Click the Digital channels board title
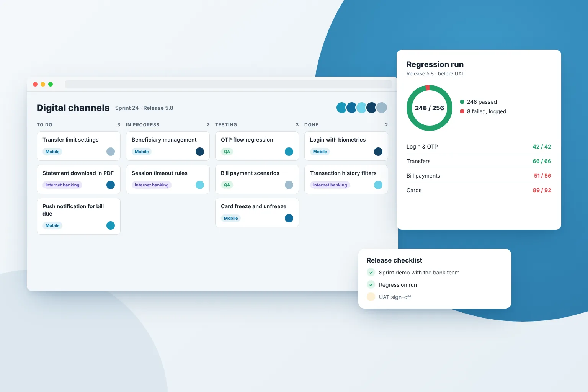Viewport: 588px width, 392px height. click(73, 108)
